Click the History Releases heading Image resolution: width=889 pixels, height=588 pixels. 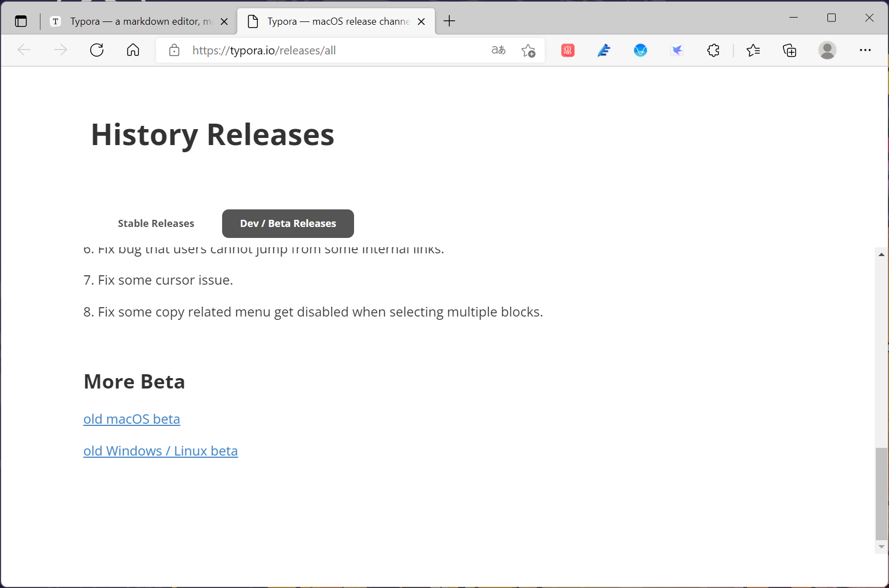[x=213, y=135]
